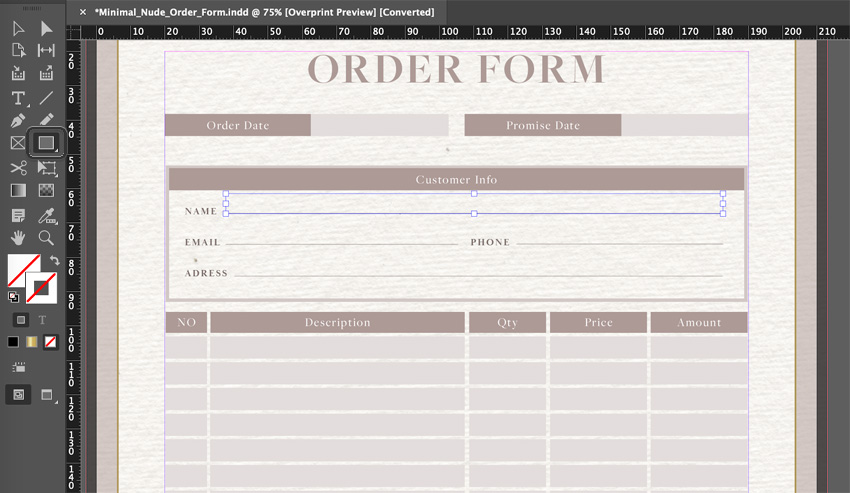Select the Rectangle Frame tool
This screenshot has height=493, width=850.
point(18,143)
